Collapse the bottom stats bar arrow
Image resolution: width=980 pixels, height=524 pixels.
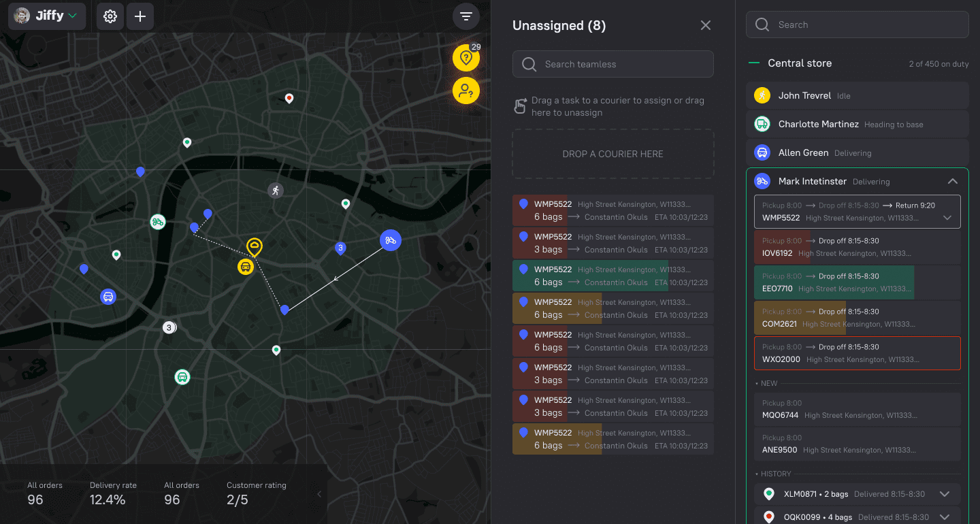(319, 495)
